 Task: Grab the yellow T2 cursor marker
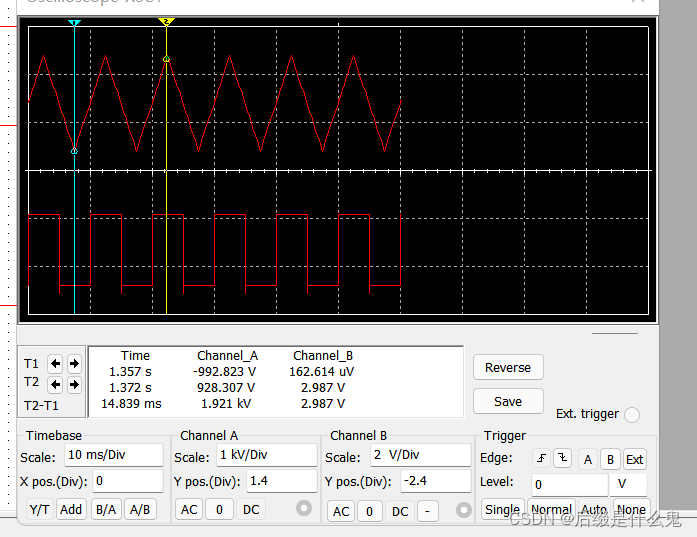[x=166, y=21]
